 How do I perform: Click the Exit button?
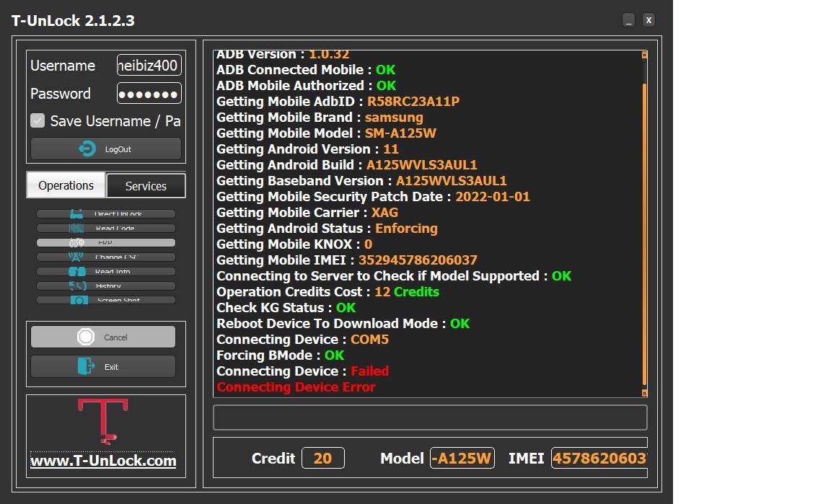103,366
